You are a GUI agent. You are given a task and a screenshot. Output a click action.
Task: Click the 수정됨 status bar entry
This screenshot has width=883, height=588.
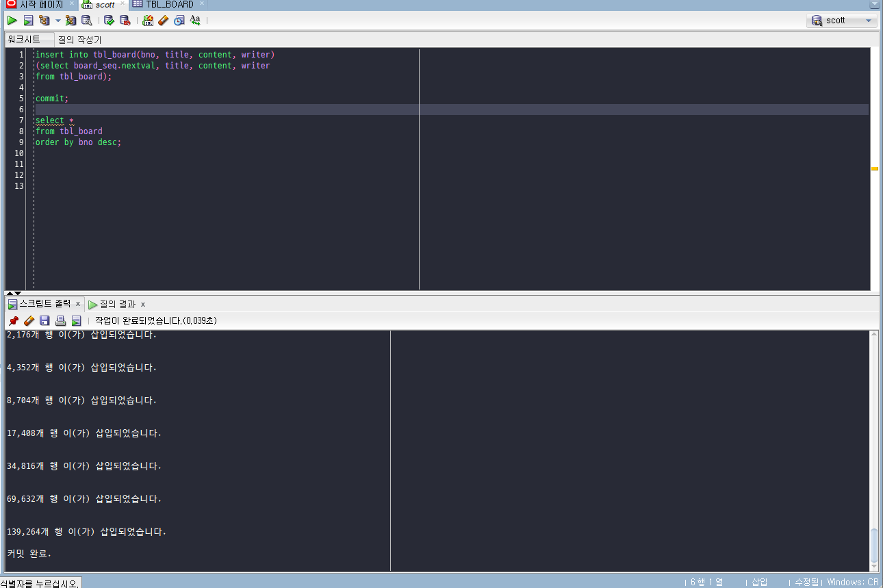point(806,582)
